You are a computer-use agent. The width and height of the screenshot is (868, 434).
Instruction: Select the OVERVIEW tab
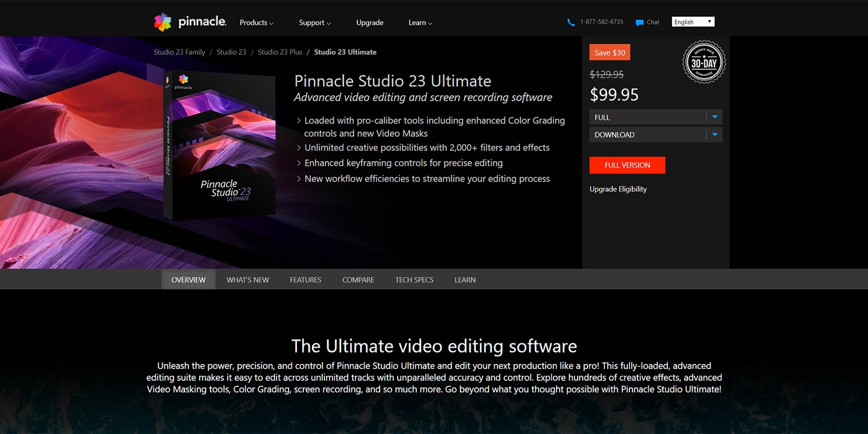tap(188, 279)
